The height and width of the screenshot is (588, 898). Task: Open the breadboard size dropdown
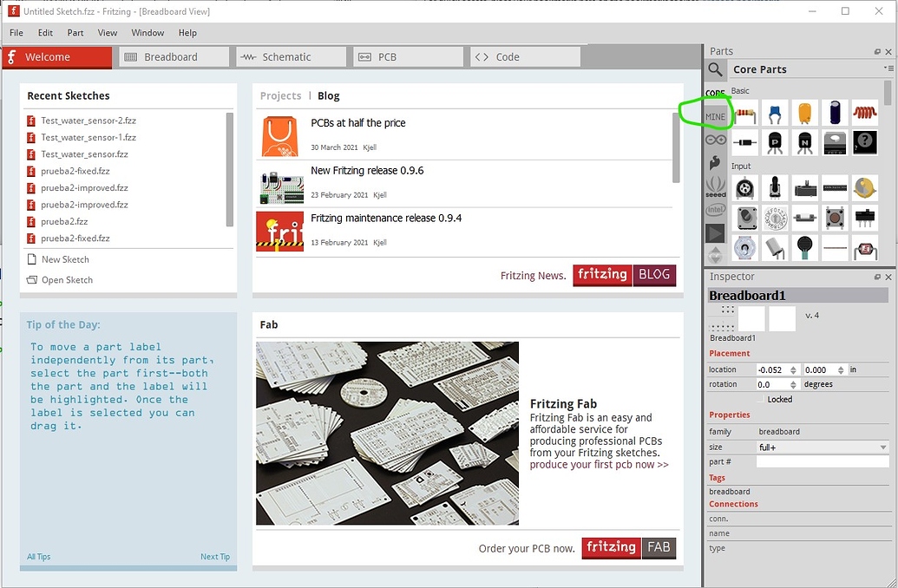(823, 448)
